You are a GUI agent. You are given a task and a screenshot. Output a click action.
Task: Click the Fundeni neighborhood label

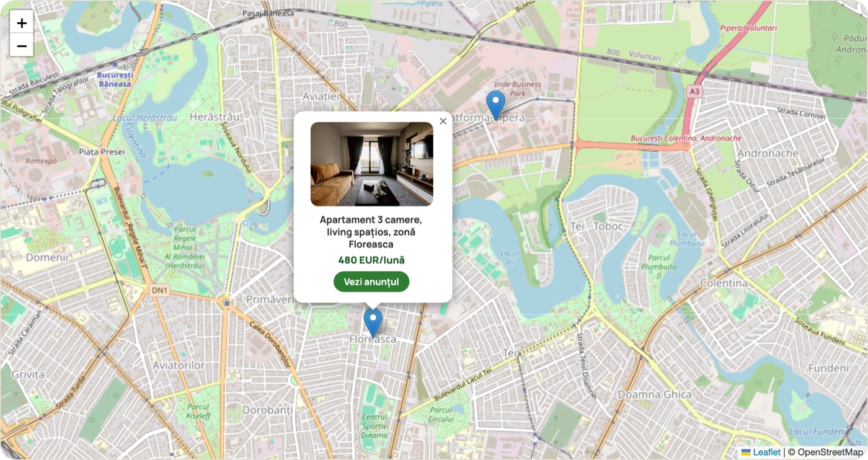[828, 368]
